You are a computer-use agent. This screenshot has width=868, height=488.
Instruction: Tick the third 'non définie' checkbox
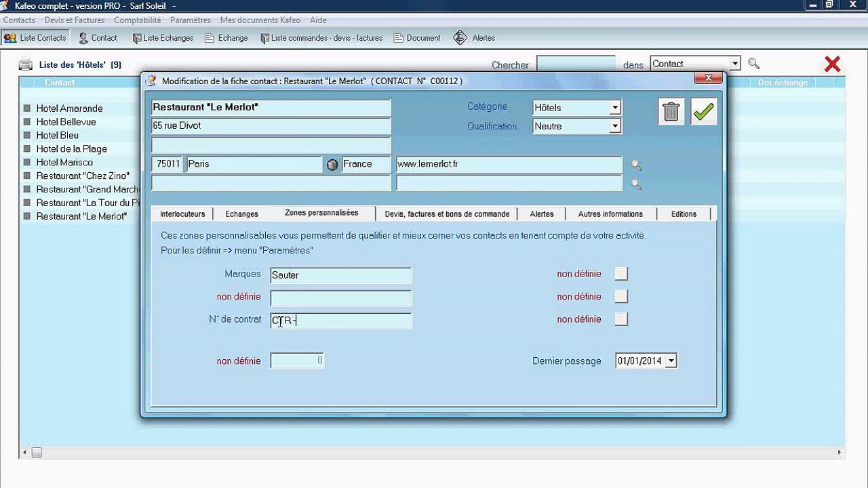tap(621, 319)
